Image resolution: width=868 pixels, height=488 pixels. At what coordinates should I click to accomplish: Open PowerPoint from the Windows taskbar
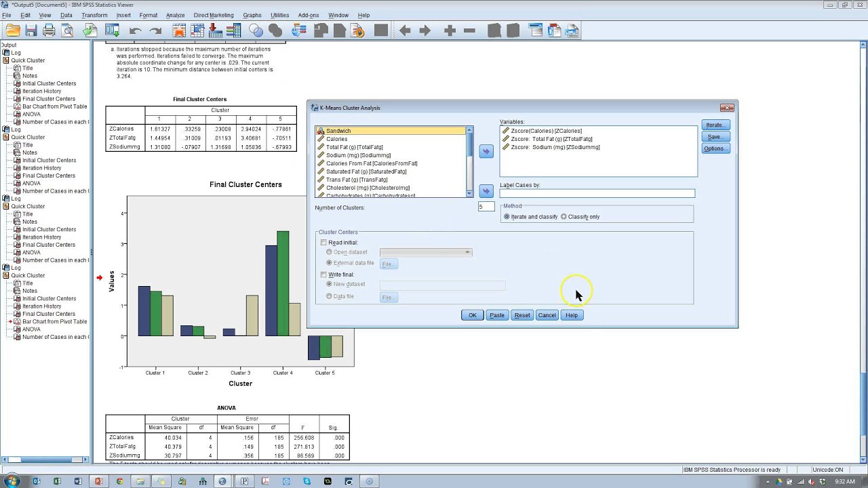pyautogui.click(x=98, y=481)
